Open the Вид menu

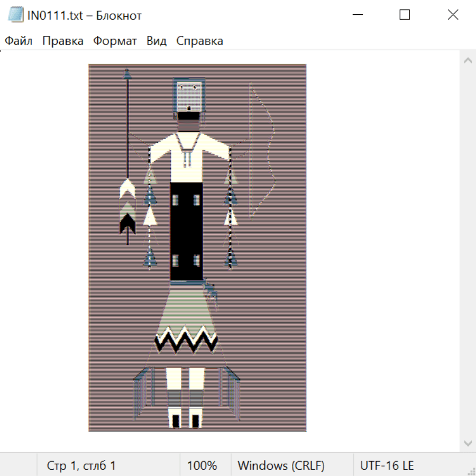pyautogui.click(x=157, y=41)
